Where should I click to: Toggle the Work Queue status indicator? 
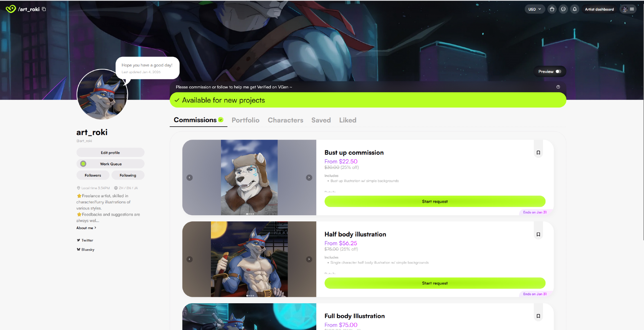pos(83,164)
